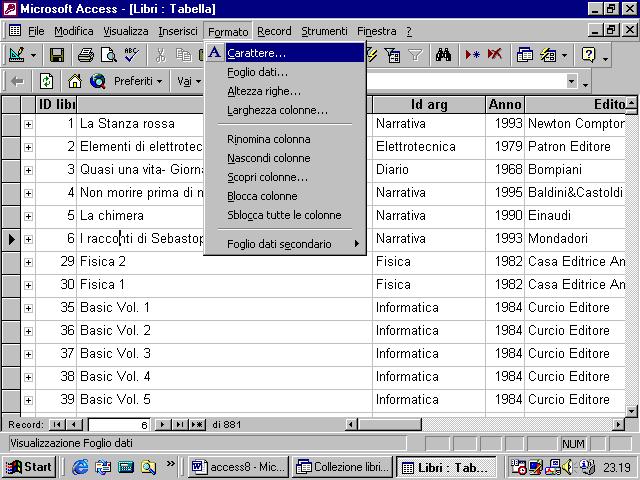This screenshot has height=480, width=640.
Task: Run the spelling check ABC icon
Action: pyautogui.click(x=132, y=55)
